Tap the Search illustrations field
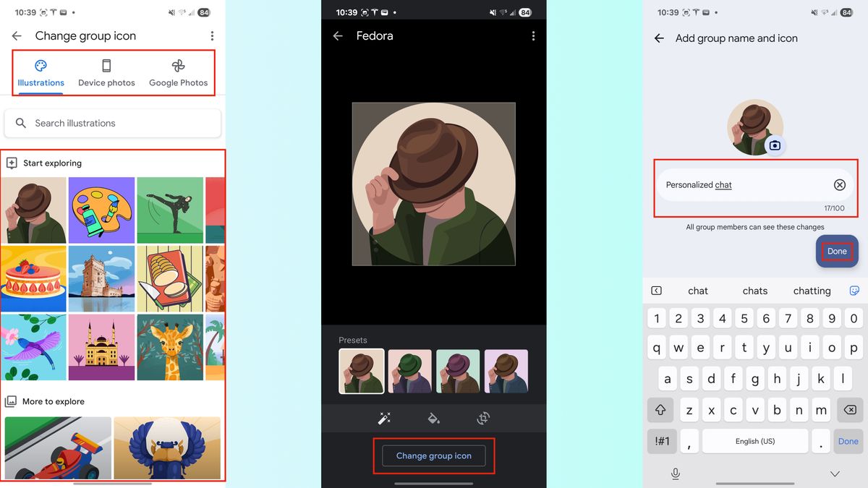Image resolution: width=868 pixels, height=488 pixels. (113, 123)
